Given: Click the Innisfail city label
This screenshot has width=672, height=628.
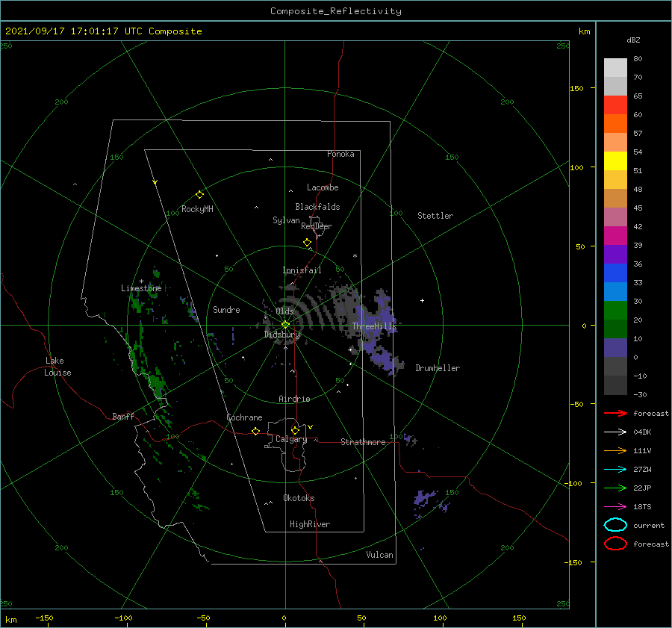Looking at the screenshot, I should (302, 270).
